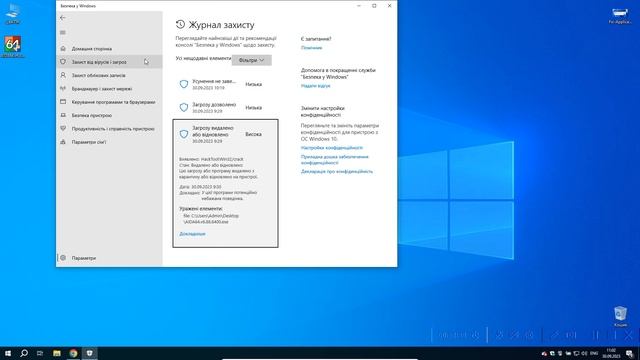The height and width of the screenshot is (360, 640).
Task: Open taskbar Search magnifier
Action: (24, 353)
